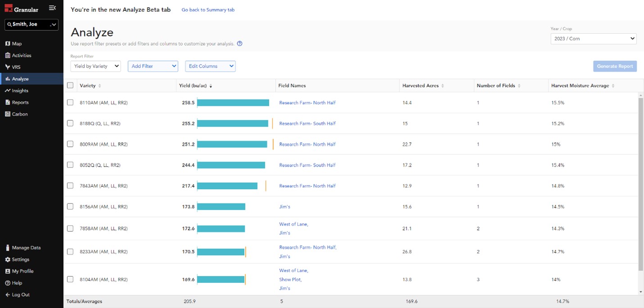Click the Granular logo

pos(22,9)
